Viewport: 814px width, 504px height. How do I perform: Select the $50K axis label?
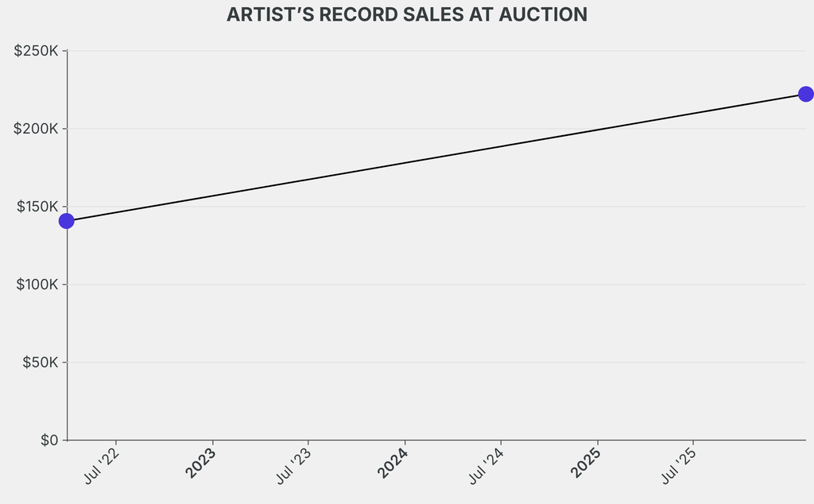[41, 362]
